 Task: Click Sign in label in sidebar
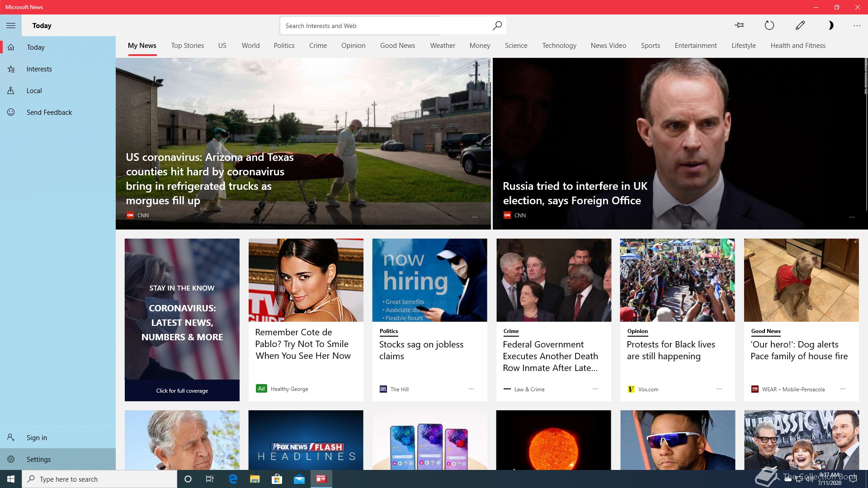coord(37,437)
